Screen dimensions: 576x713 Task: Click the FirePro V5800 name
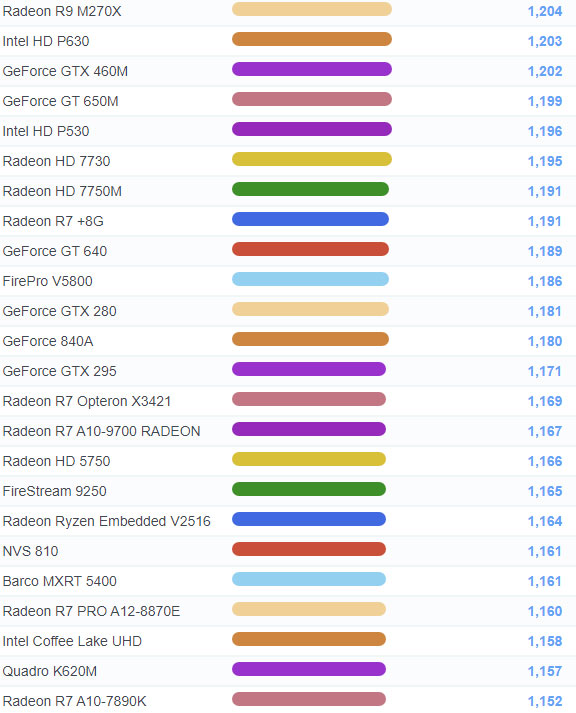[48, 281]
